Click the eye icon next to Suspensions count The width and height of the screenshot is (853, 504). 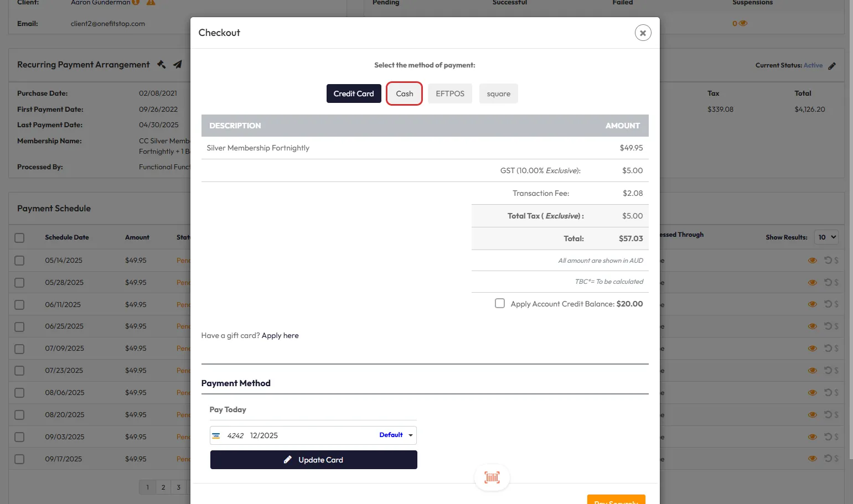(x=743, y=23)
